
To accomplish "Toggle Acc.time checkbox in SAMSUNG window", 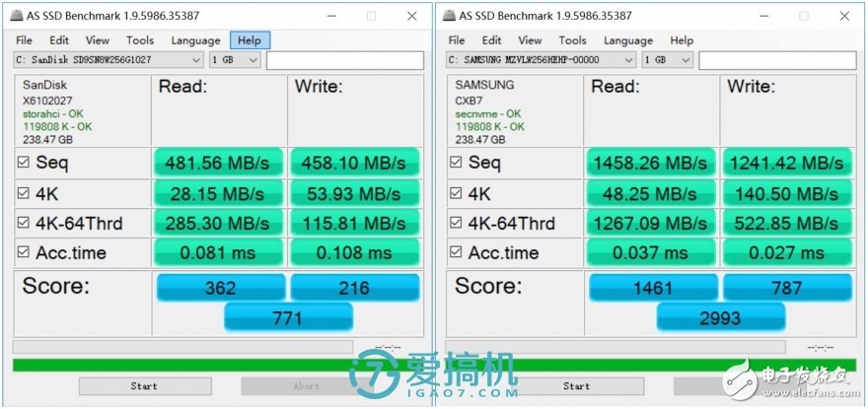I will pyautogui.click(x=456, y=252).
